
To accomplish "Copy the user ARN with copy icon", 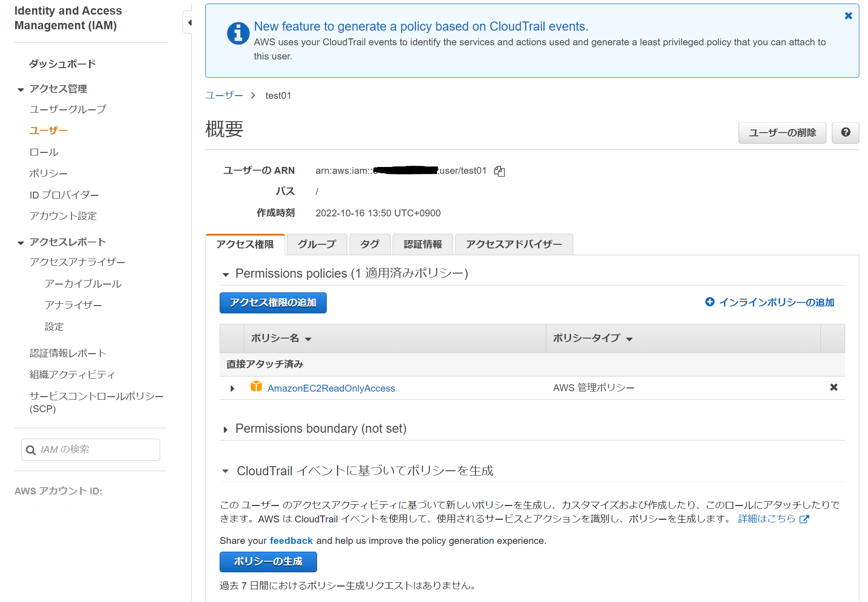I will pyautogui.click(x=499, y=171).
